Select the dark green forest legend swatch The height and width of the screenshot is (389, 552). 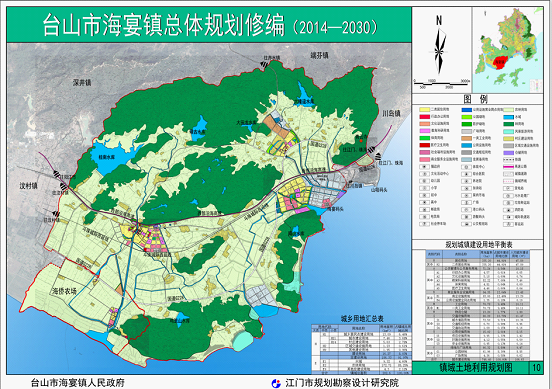508,124
